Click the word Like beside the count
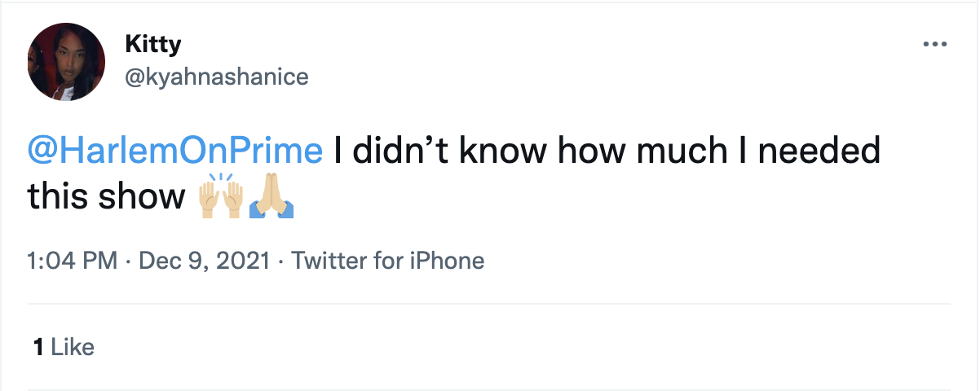980x391 pixels. [73, 348]
